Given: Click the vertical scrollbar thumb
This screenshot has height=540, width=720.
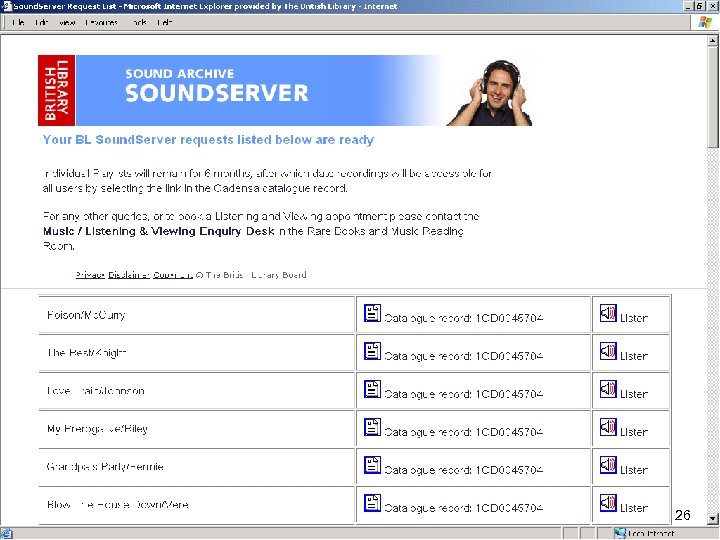Looking at the screenshot, I should (713, 97).
